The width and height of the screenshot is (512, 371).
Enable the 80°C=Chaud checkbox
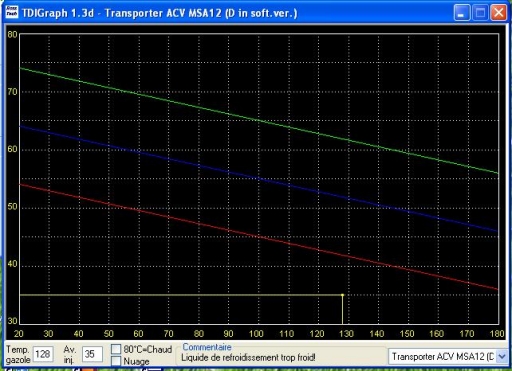[116, 349]
